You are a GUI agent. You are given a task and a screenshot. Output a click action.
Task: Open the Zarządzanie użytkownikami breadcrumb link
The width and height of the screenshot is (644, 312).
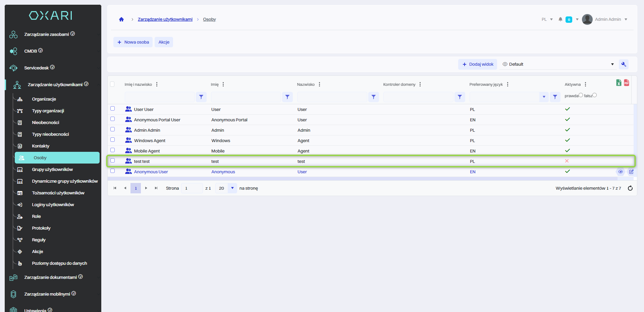[165, 19]
